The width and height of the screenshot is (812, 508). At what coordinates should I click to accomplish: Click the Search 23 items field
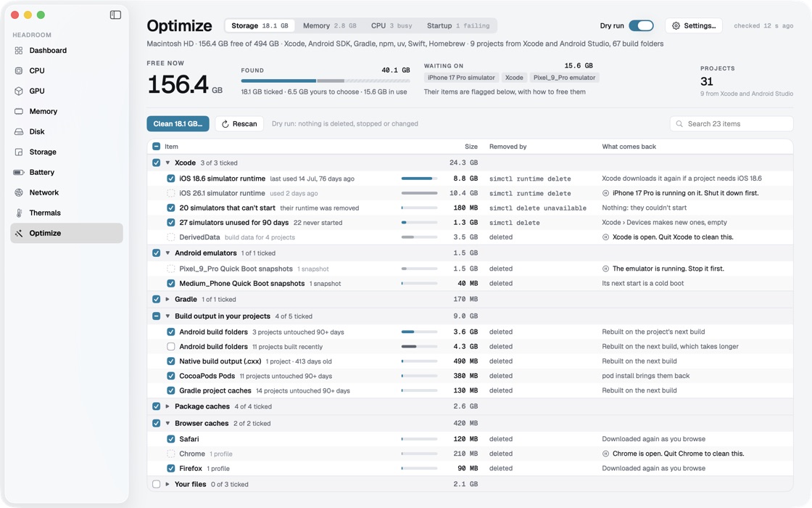click(x=732, y=124)
